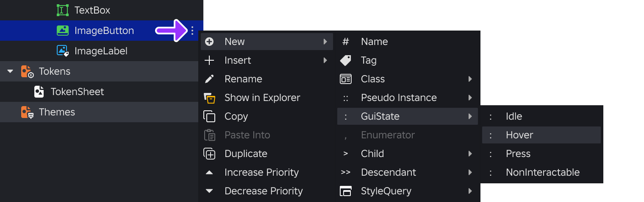
Task: Choose Tag in the New submenu
Action: [x=407, y=60]
